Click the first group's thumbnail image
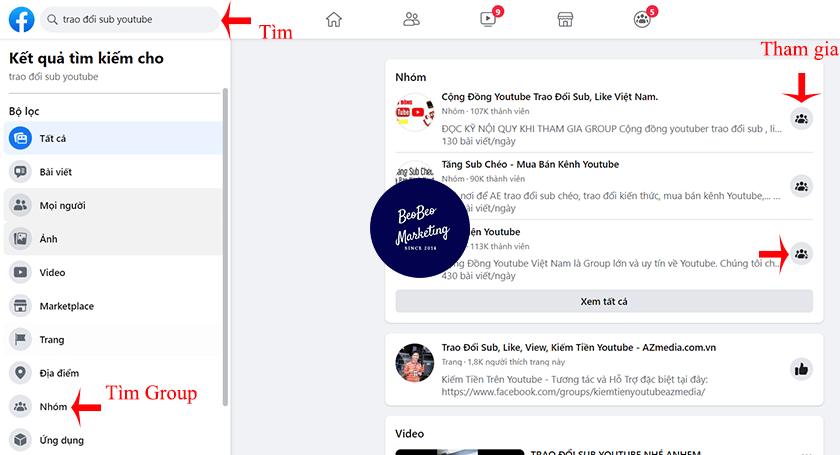The height and width of the screenshot is (455, 840). (415, 113)
